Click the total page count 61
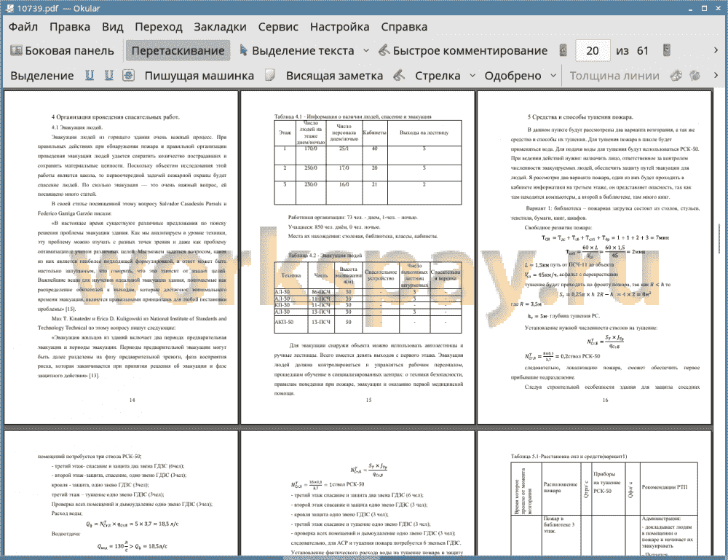Image resolution: width=728 pixels, height=560 pixels. click(642, 51)
